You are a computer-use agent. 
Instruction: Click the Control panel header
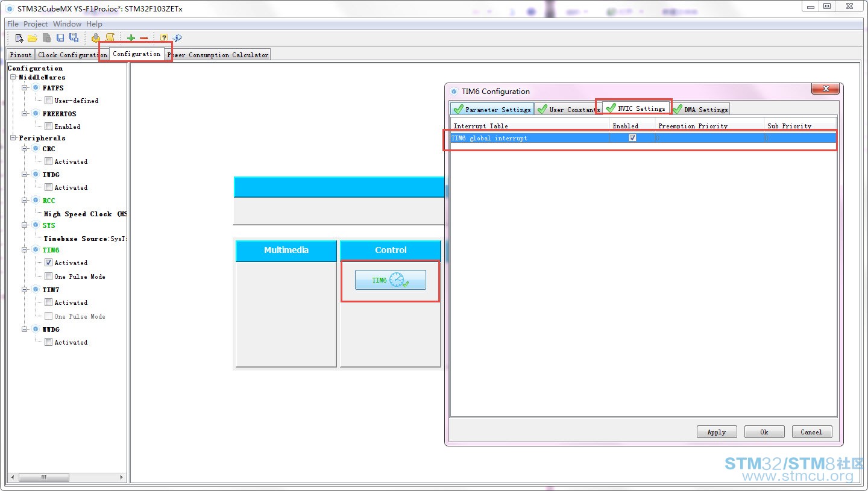click(x=391, y=251)
